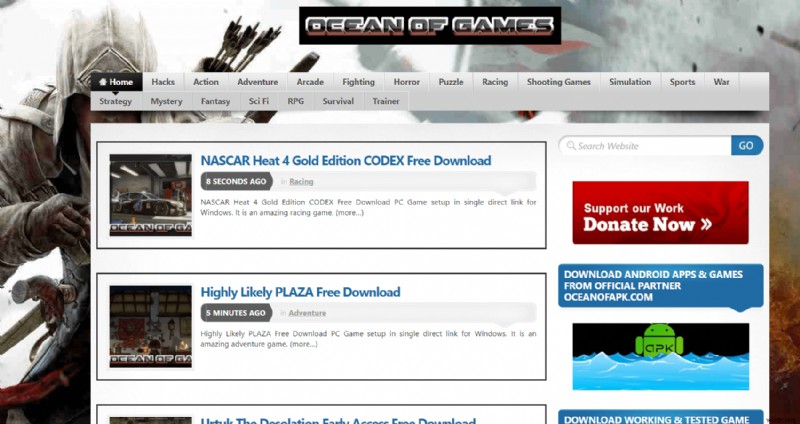Click the Donate Now banner
800x424 pixels.
click(660, 212)
